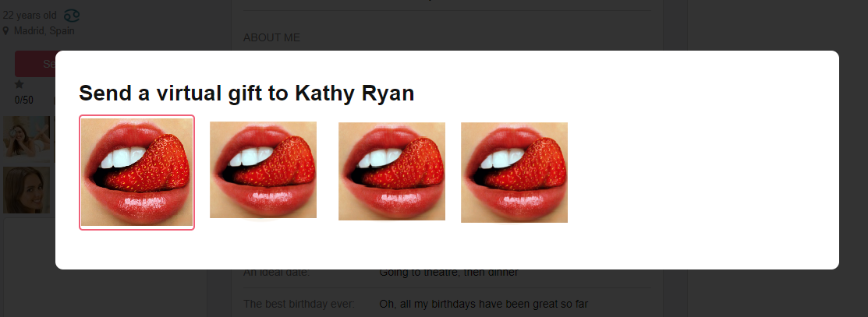Click 'The best birthday ever:' label
This screenshot has height=317, width=868.
[x=299, y=304]
